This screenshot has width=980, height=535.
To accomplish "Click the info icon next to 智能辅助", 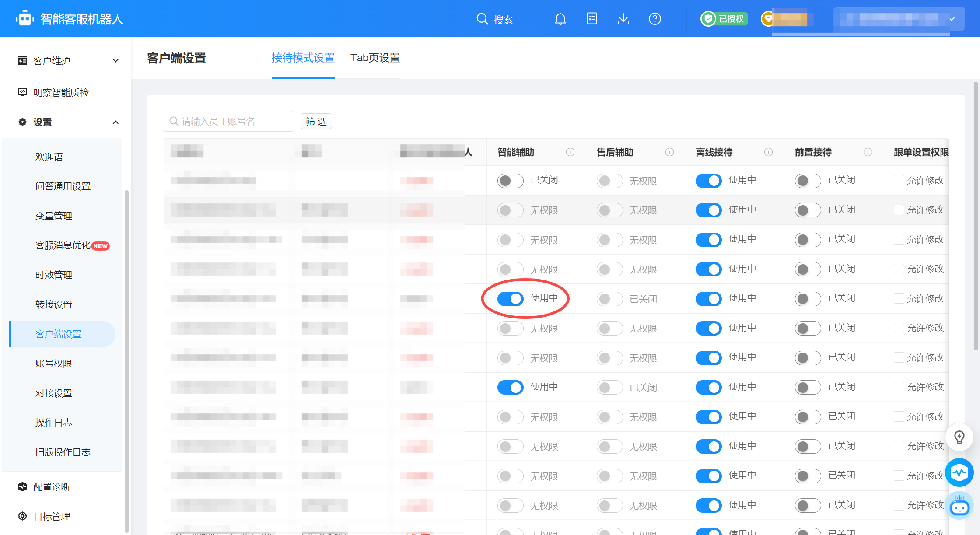I will click(x=570, y=152).
